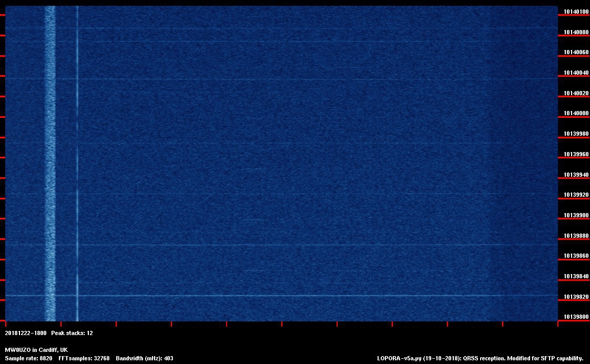The image size is (590, 364).
Task: Click the MW0UZO in Cardiff, UK label
Action: (x=36, y=350)
